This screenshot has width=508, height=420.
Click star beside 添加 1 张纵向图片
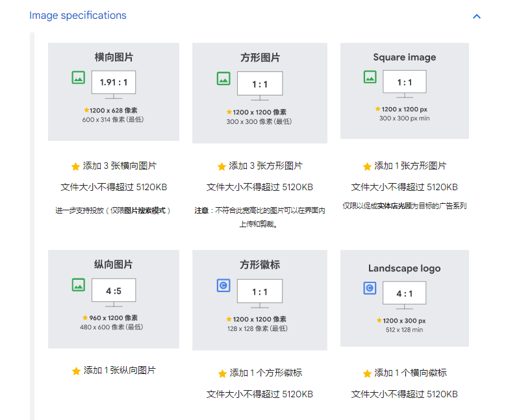(76, 371)
